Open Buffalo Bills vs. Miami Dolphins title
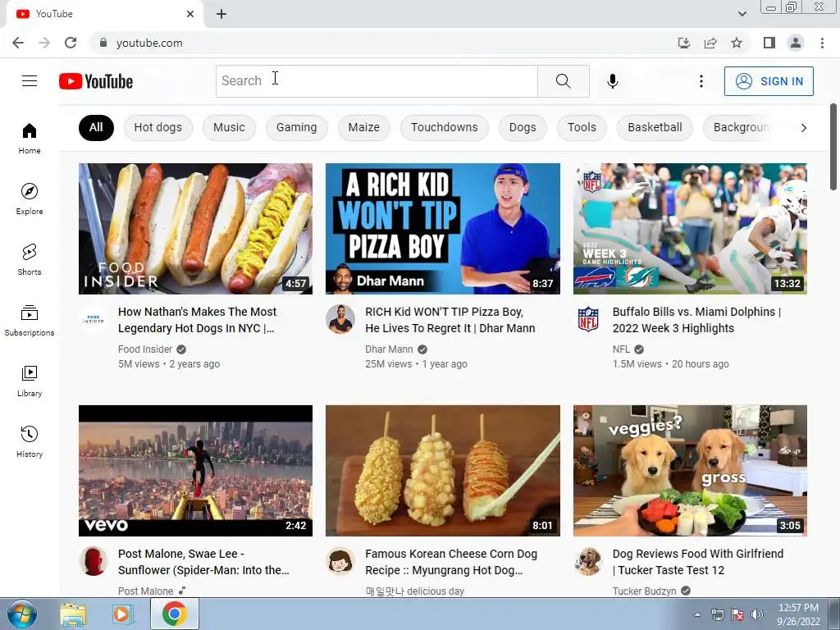Image resolution: width=840 pixels, height=630 pixels. click(696, 320)
